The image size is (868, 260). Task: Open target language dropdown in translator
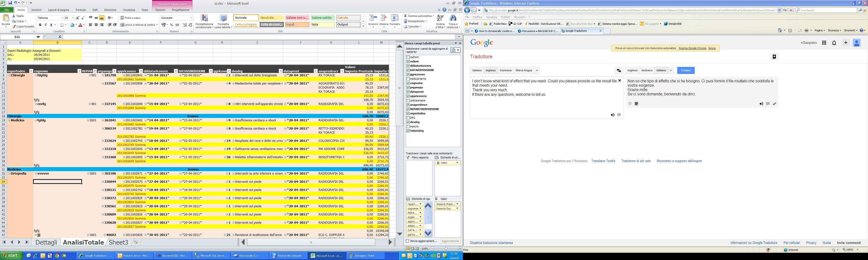(x=671, y=71)
